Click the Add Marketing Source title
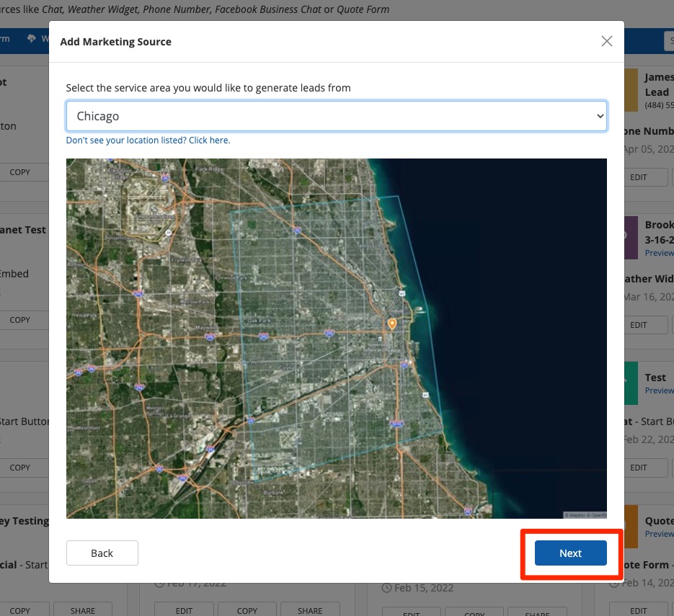The width and height of the screenshot is (674, 616). click(x=115, y=42)
